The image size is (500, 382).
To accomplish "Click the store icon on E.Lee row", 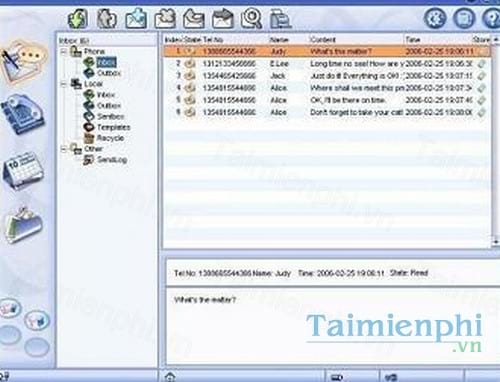I will (481, 64).
